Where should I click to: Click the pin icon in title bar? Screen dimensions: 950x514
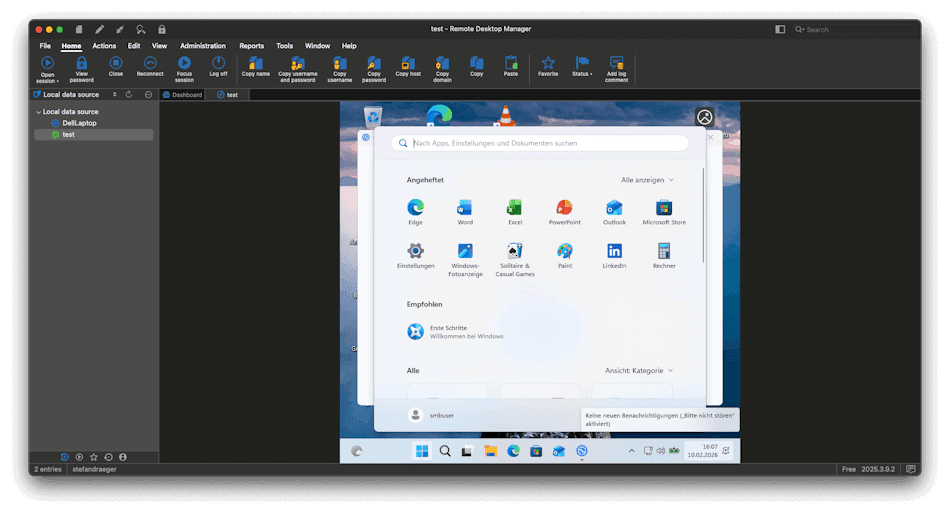click(120, 29)
